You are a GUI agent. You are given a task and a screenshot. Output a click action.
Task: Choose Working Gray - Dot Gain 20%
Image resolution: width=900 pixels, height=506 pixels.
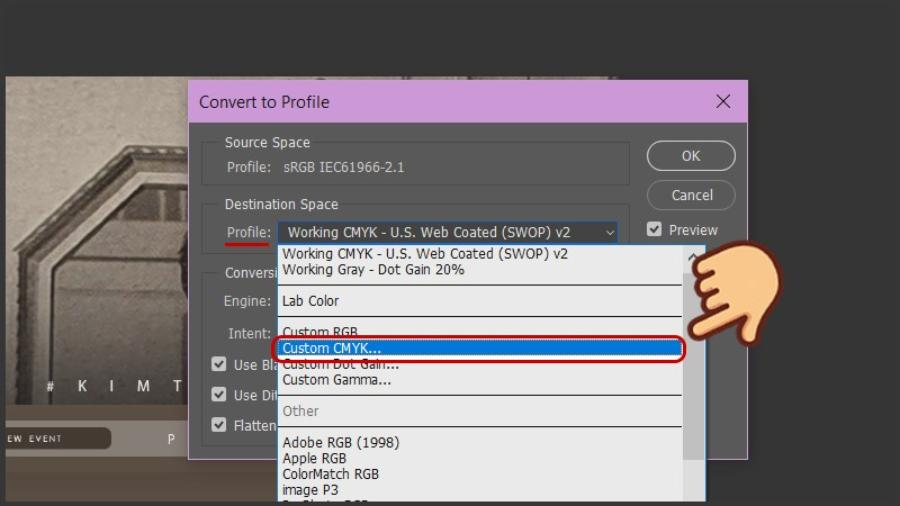373,270
